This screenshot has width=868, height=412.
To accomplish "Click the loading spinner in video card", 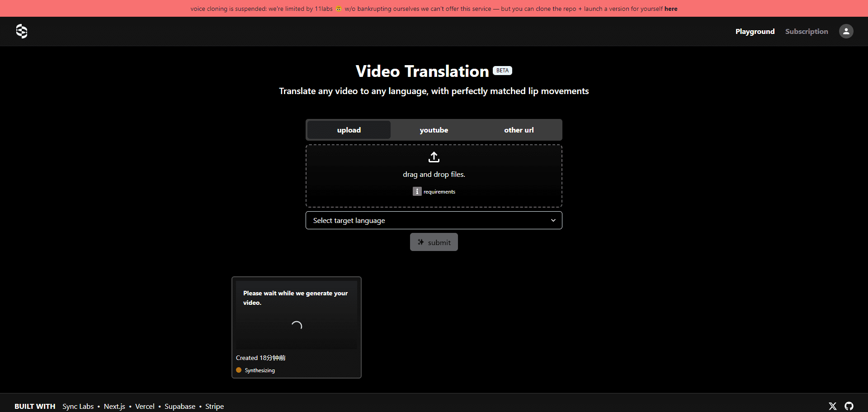I will (x=297, y=326).
